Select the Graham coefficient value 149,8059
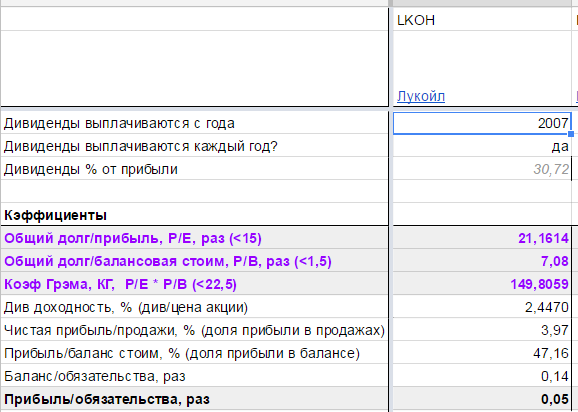This screenshot has width=578, height=412. click(x=482, y=284)
